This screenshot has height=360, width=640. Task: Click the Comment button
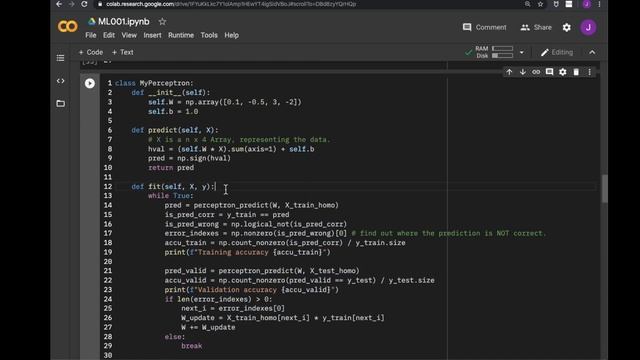click(484, 27)
